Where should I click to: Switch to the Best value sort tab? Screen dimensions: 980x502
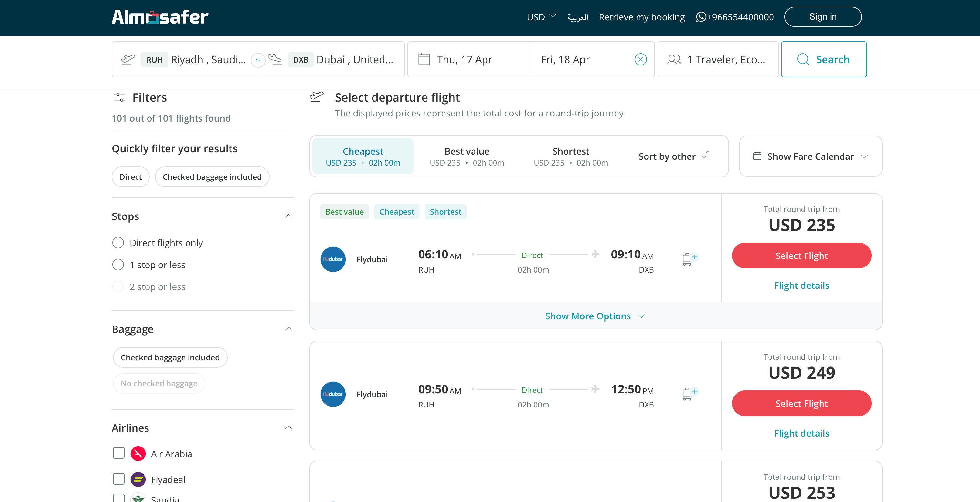pyautogui.click(x=466, y=156)
